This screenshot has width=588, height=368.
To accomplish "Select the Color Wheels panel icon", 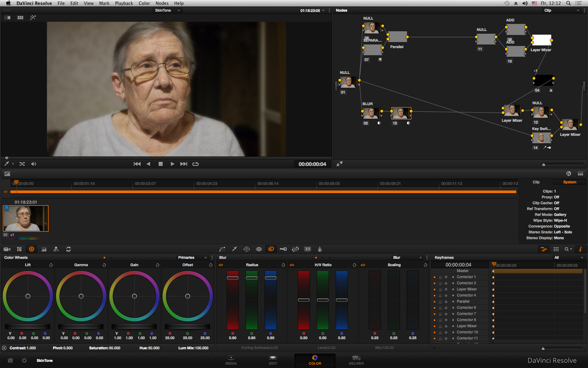I will (x=31, y=249).
